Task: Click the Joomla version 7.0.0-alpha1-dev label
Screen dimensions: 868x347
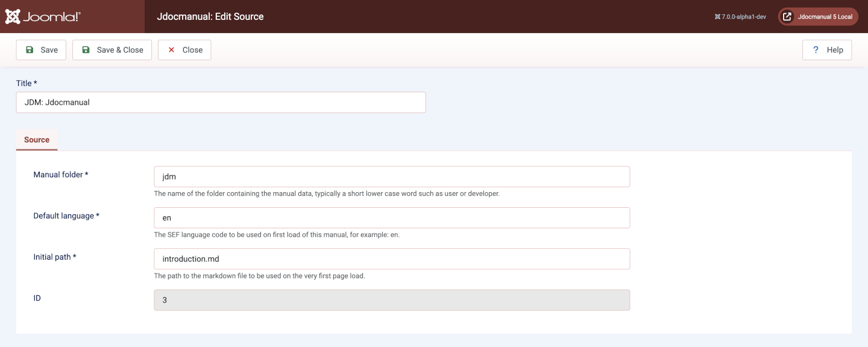Action: click(x=740, y=17)
